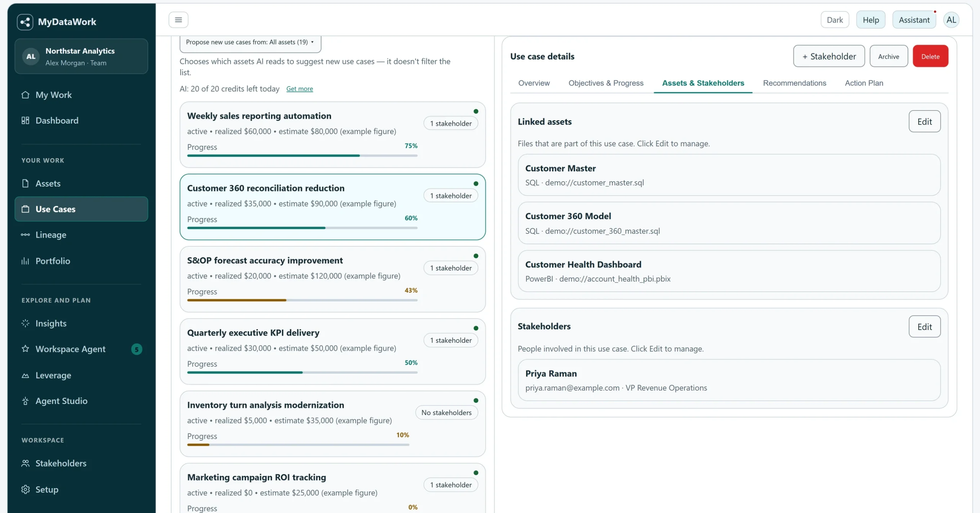Open Lineage via its node icon

pyautogui.click(x=25, y=235)
